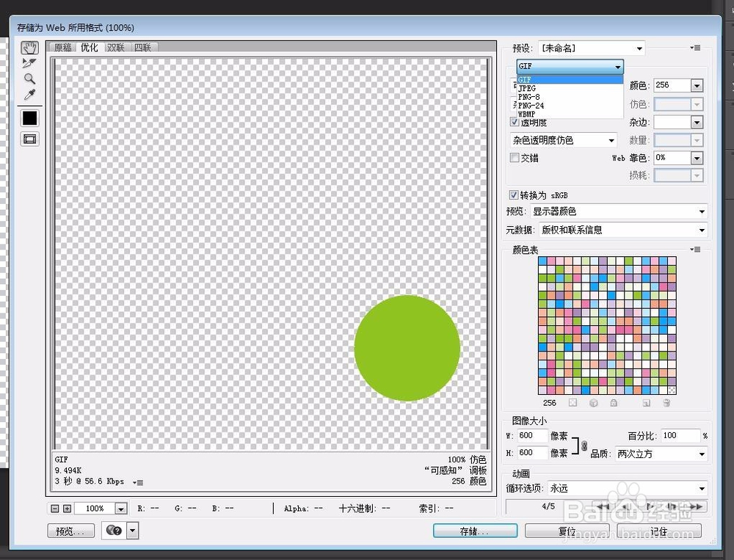The height and width of the screenshot is (560, 734).
Task: Open the Web 靠色 percentage dropdown
Action: click(x=697, y=158)
